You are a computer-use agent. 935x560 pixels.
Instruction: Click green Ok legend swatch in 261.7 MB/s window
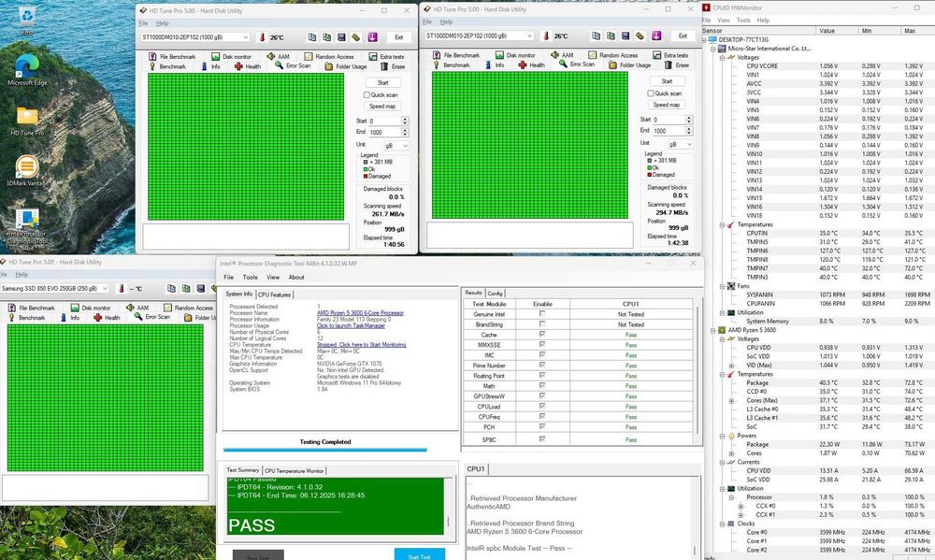[x=366, y=169]
